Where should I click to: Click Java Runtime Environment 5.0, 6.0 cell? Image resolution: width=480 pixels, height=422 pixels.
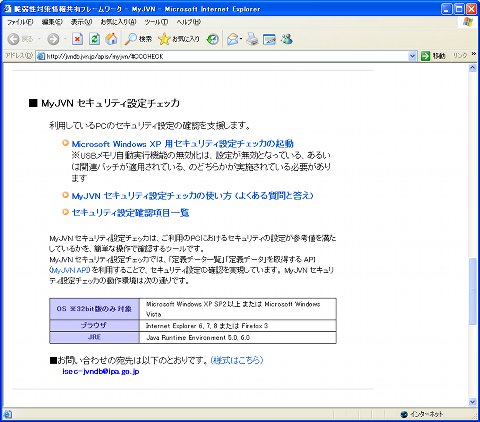click(x=238, y=338)
